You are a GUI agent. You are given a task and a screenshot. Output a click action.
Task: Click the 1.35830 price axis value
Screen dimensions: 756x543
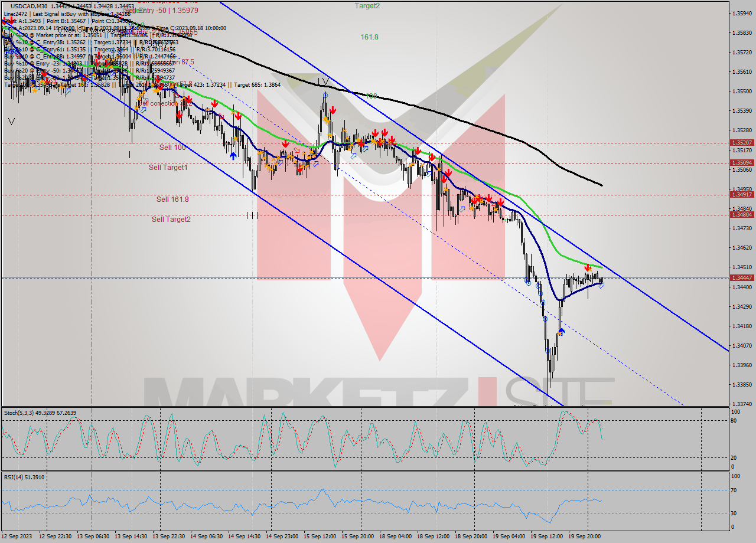742,32
